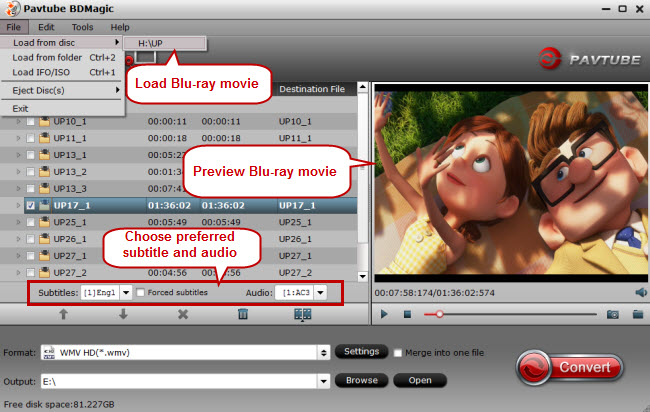Click the UP11_1 destination file name
Screen dimensions: 650x412
[x=295, y=138]
